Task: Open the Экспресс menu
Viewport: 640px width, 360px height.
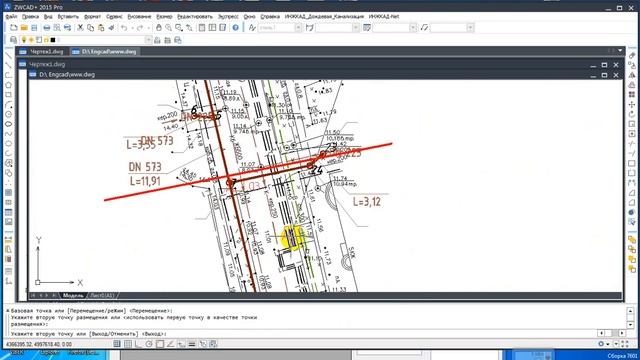Action: pos(228,17)
